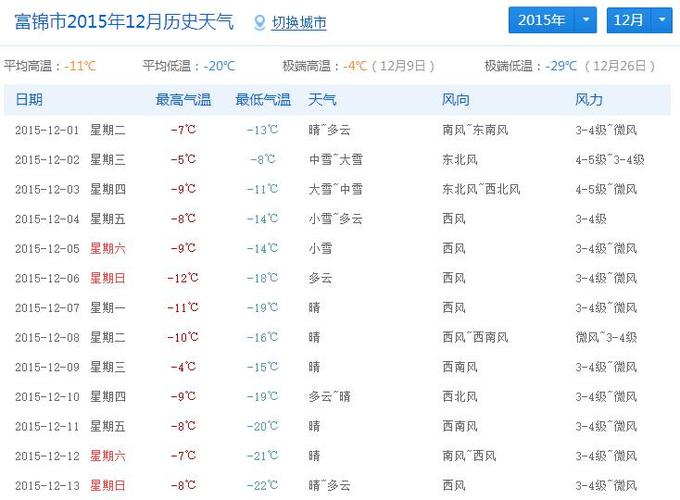Expand the month dropdown arrow

point(662,20)
